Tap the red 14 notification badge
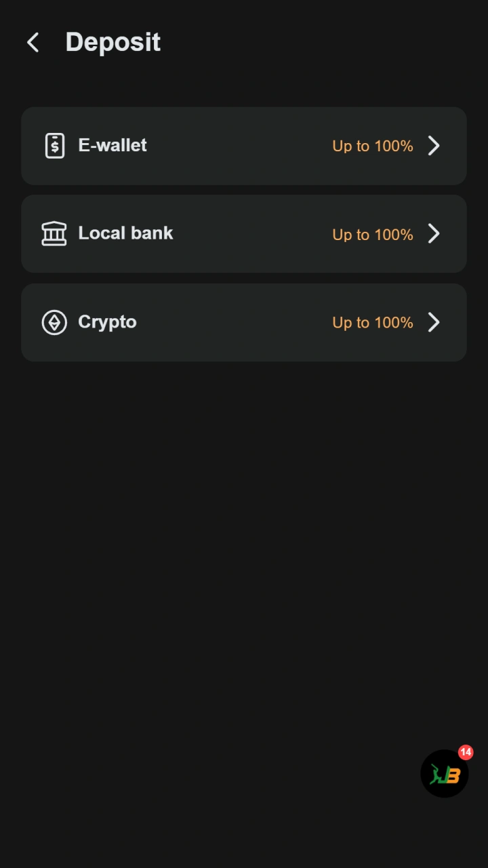 pyautogui.click(x=466, y=752)
